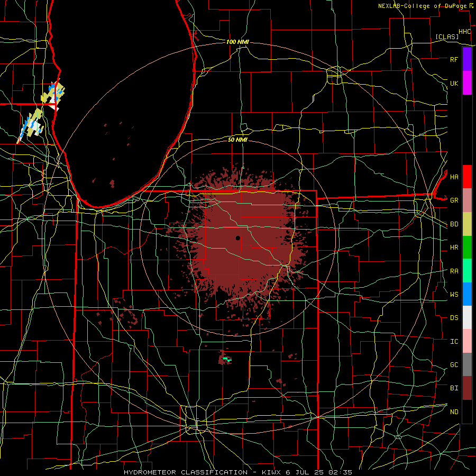The width and height of the screenshot is (476, 476).
Task: Select the light pink IC legend swatch
Action: click(467, 341)
